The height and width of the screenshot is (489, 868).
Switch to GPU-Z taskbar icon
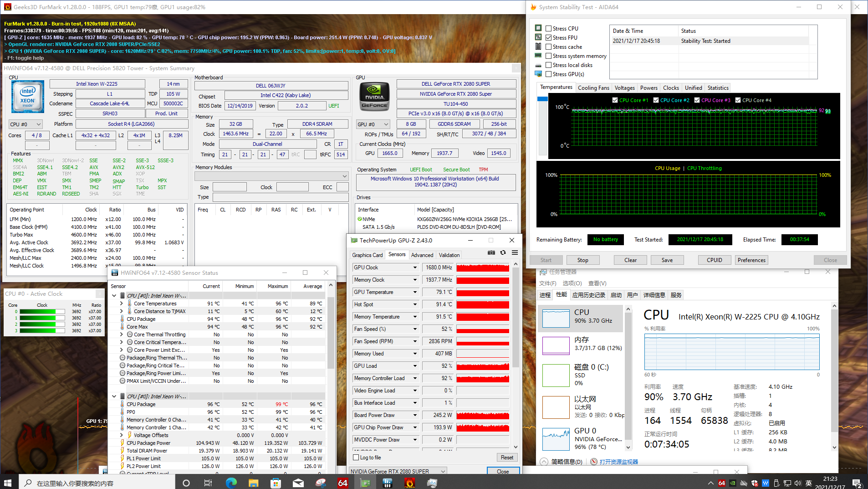[x=365, y=483]
